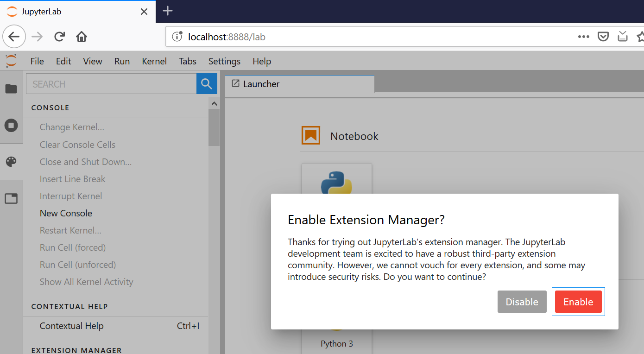
Task: Select the palette icon in the left sidebar
Action: tap(11, 161)
